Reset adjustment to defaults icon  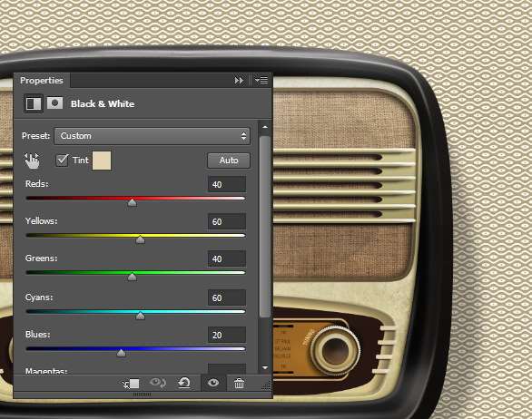[x=184, y=384]
